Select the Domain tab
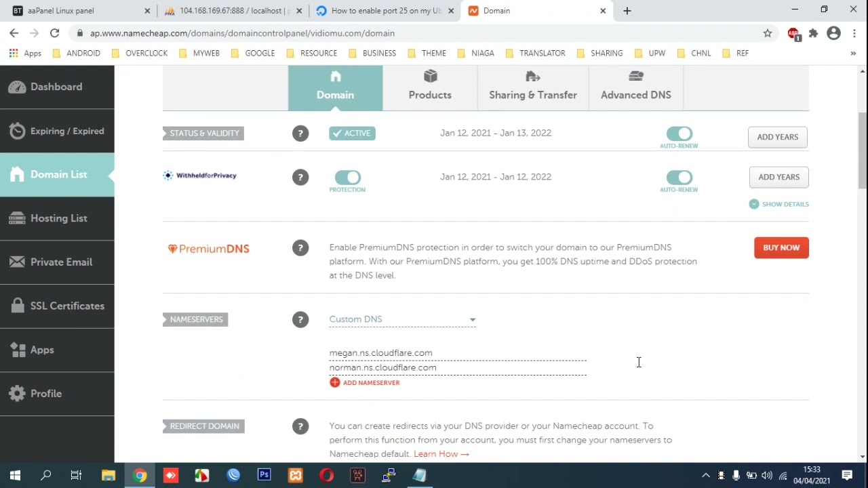Image resolution: width=868 pixels, height=488 pixels. [x=335, y=87]
